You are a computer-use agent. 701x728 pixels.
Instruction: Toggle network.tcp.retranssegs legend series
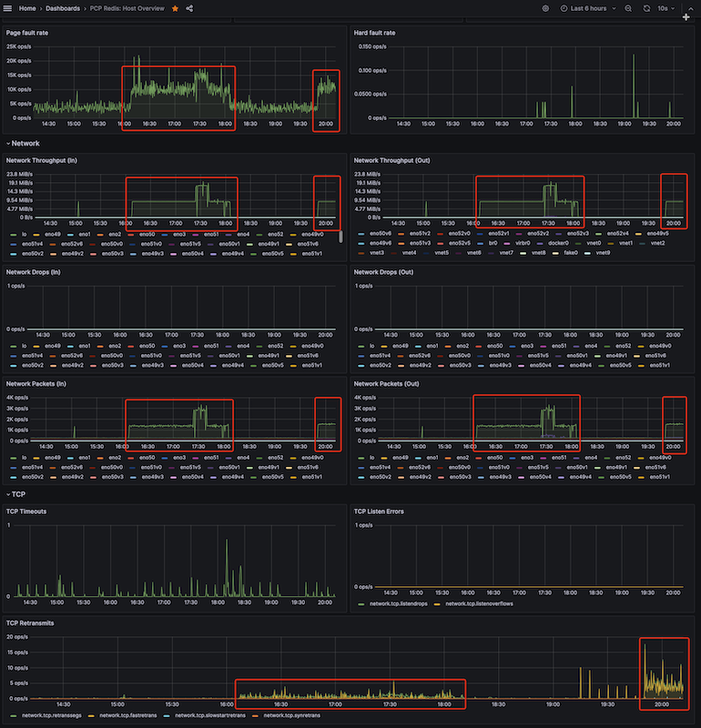click(51, 715)
